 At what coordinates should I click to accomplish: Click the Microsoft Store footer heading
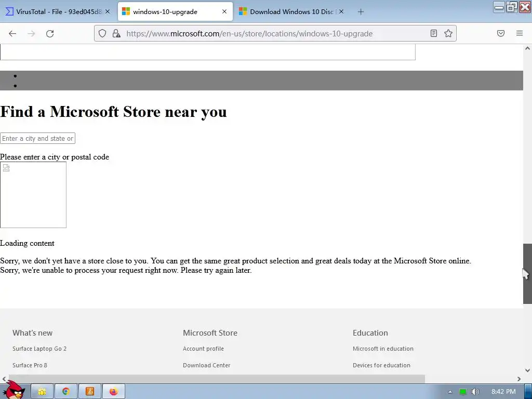coord(210,333)
